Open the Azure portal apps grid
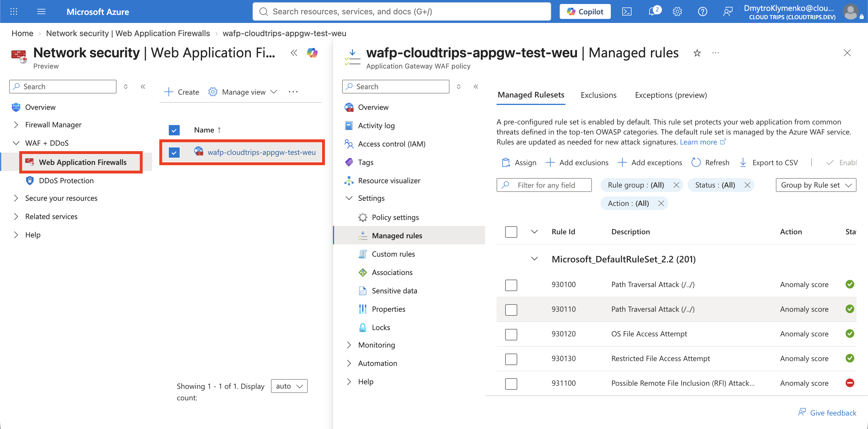868x429 pixels. (x=14, y=11)
